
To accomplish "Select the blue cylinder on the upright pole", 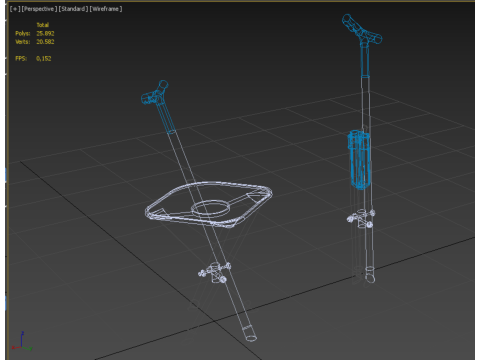I will pyautogui.click(x=359, y=160).
